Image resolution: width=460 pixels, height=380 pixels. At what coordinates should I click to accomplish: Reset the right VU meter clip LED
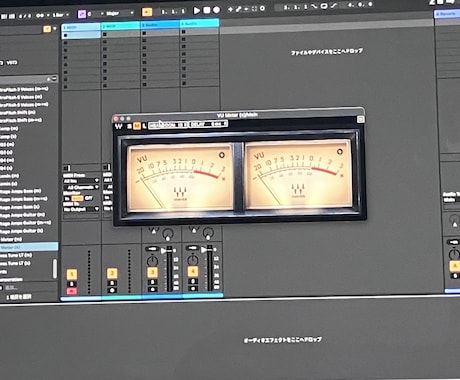339,152
